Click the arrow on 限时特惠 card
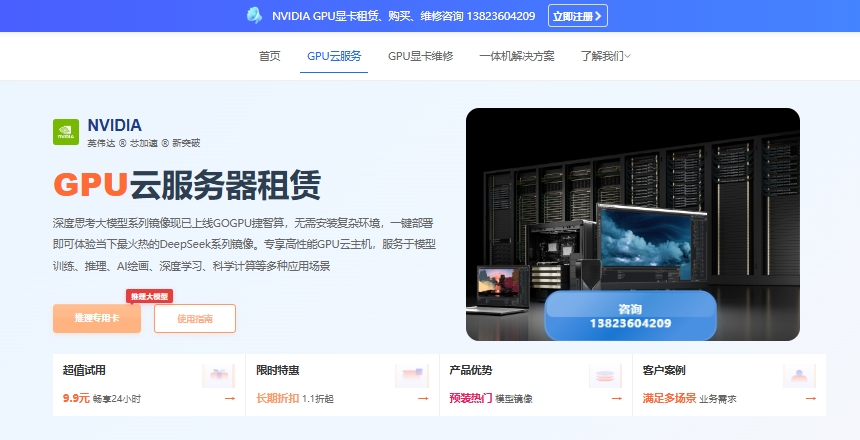This screenshot has height=440, width=860. pos(422,398)
